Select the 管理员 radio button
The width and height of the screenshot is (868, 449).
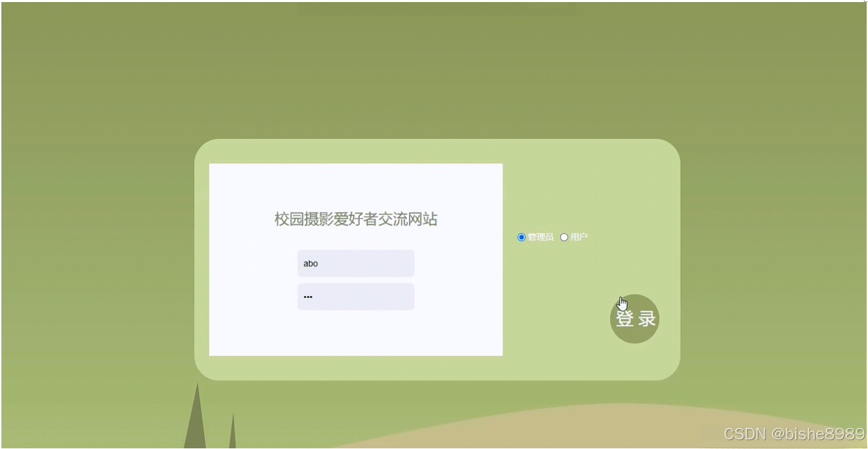522,237
